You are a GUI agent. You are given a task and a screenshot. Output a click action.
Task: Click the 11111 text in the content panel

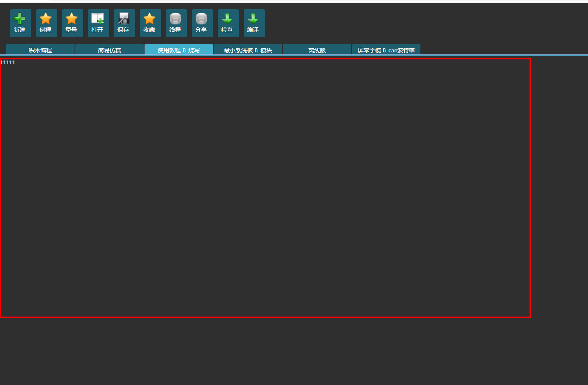[x=8, y=63]
